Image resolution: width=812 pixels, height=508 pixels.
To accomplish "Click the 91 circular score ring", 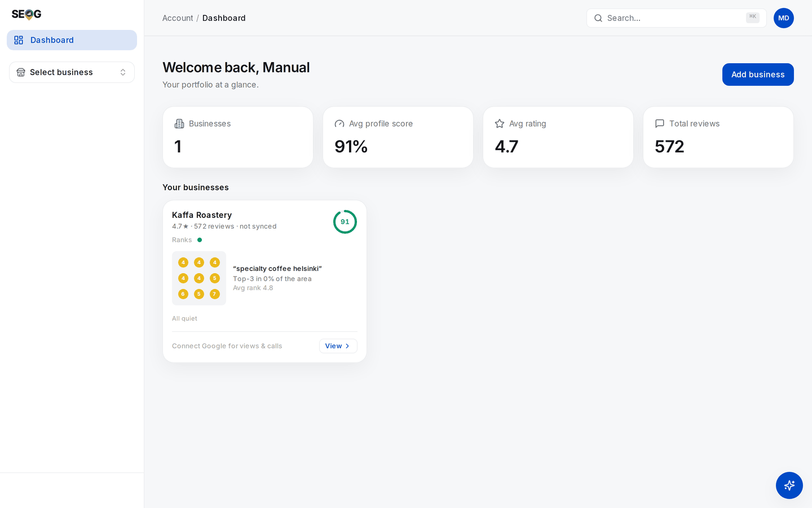I will (345, 222).
